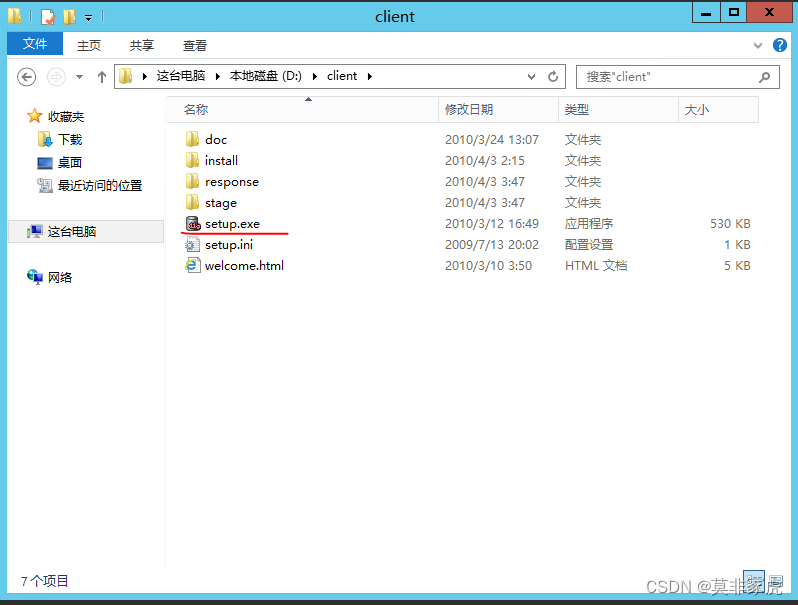The image size is (798, 605).
Task: Open the File ribbon tab
Action: coord(35,44)
